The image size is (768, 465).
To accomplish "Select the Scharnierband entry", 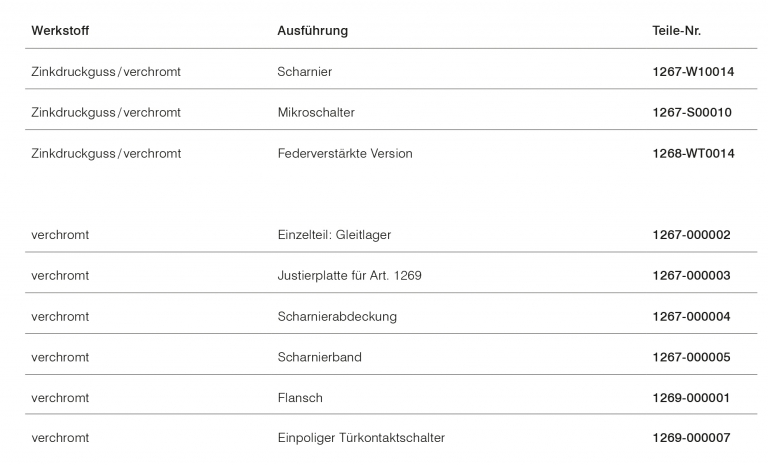I will coord(319,357).
